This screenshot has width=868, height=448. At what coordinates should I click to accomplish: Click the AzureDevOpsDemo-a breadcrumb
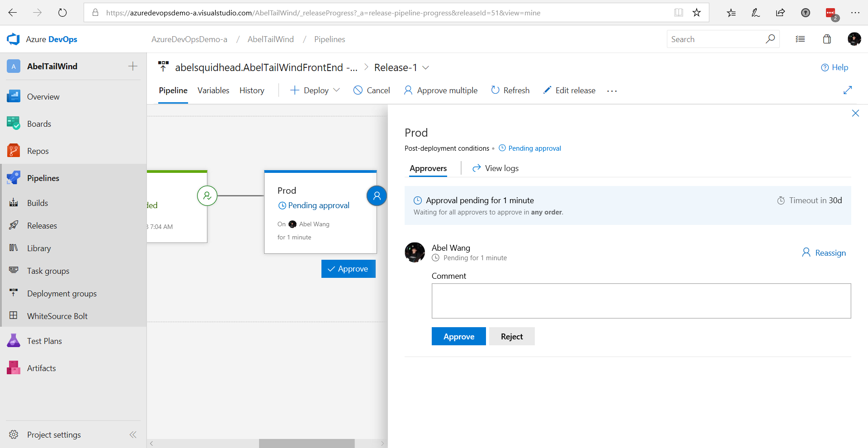(189, 39)
